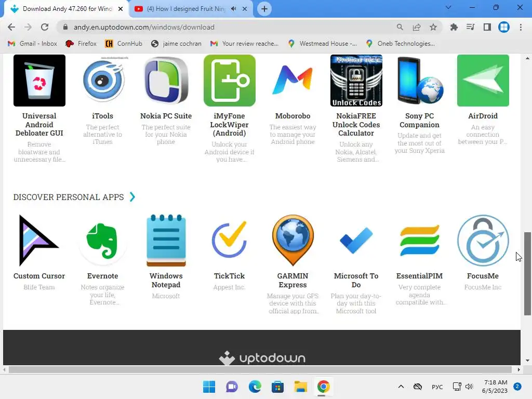Open Microsoft Store from taskbar
The height and width of the screenshot is (399, 532).
277,387
